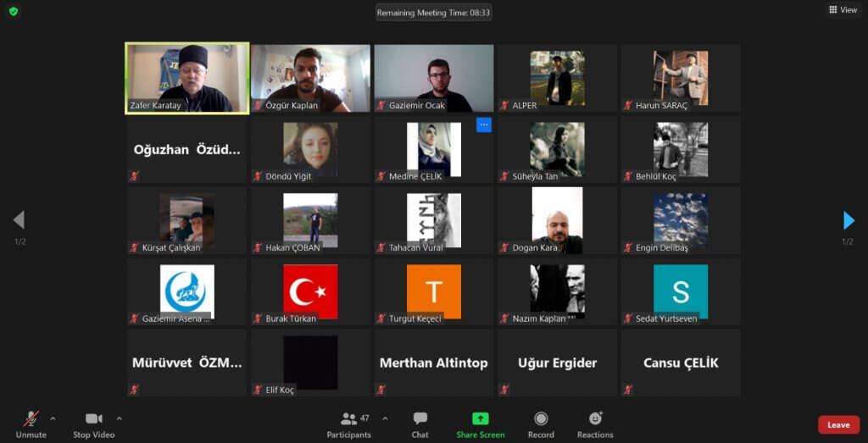The width and height of the screenshot is (868, 443).
Task: Open the Chat panel
Action: pos(420,424)
